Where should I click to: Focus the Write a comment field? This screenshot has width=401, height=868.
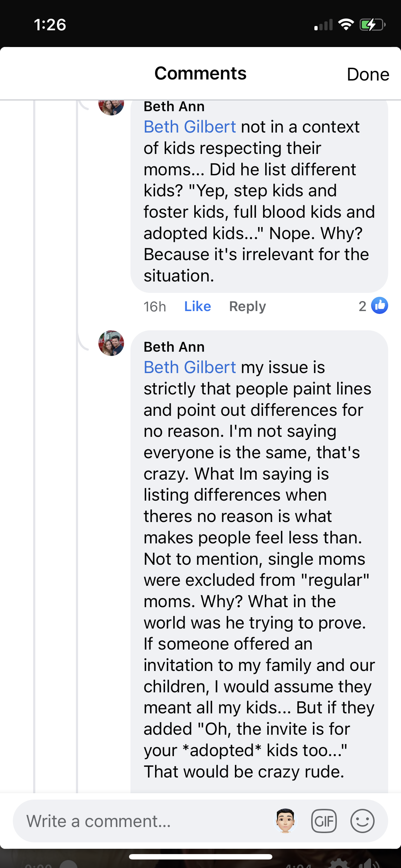coord(143,821)
